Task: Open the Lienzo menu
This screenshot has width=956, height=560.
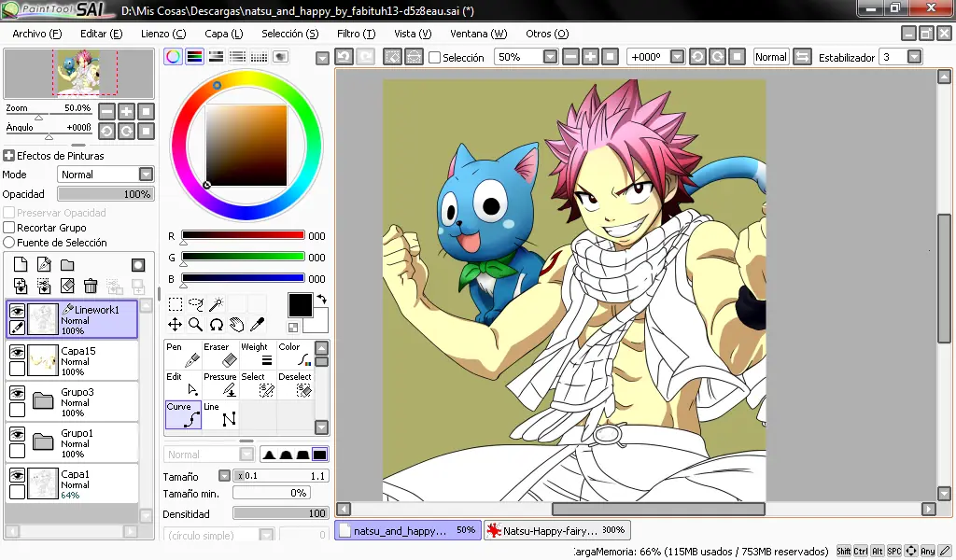Action: click(163, 34)
